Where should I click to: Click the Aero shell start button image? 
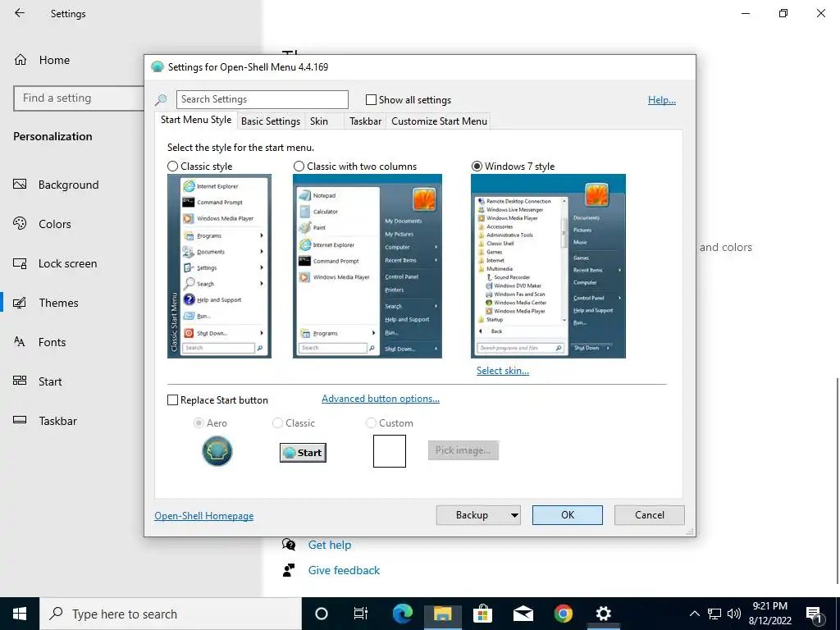tap(217, 451)
